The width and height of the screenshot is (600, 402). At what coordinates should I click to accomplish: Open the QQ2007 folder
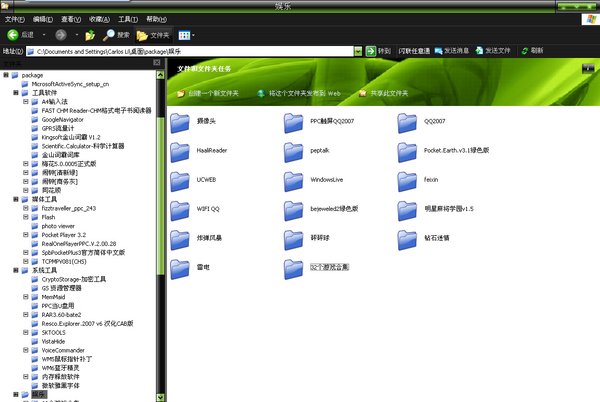pos(409,121)
